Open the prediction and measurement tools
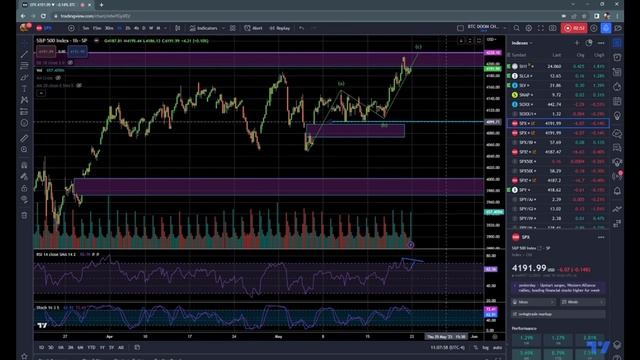This screenshot has height=360, width=640. (24, 111)
